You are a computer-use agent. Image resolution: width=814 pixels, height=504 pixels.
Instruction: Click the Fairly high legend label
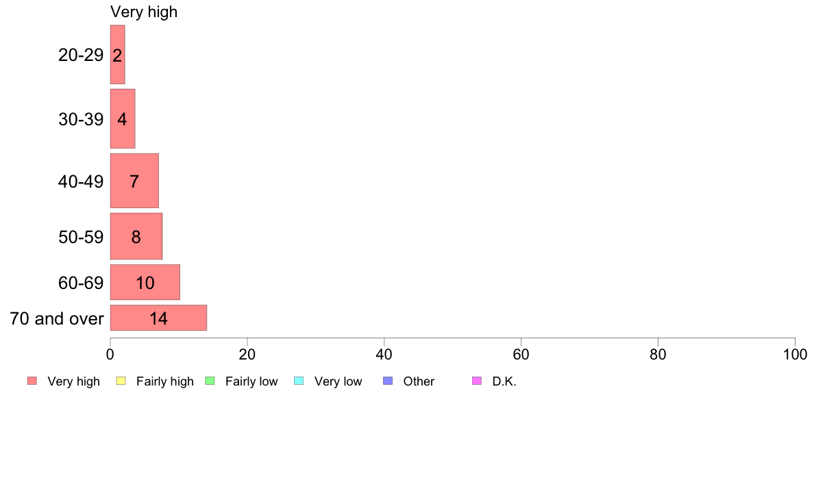click(x=165, y=381)
